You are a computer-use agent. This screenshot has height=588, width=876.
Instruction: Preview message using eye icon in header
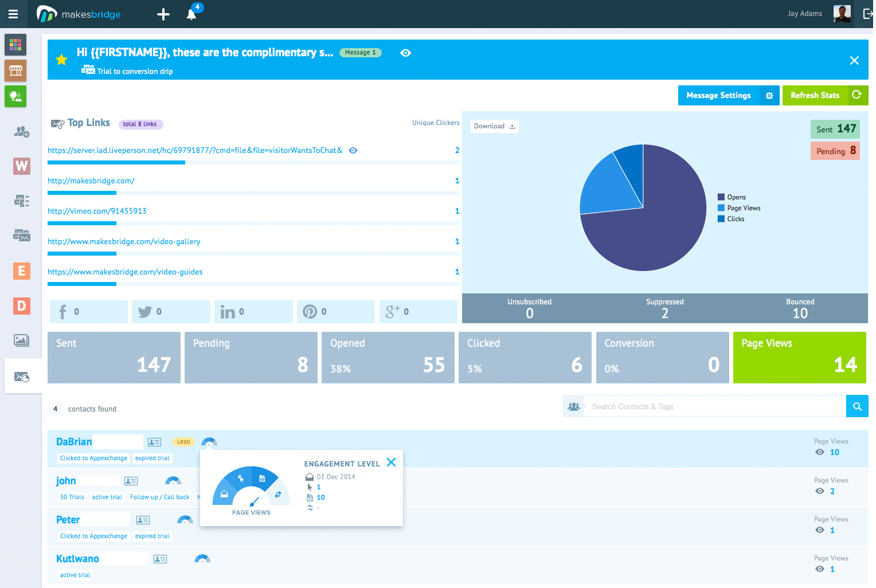click(406, 53)
